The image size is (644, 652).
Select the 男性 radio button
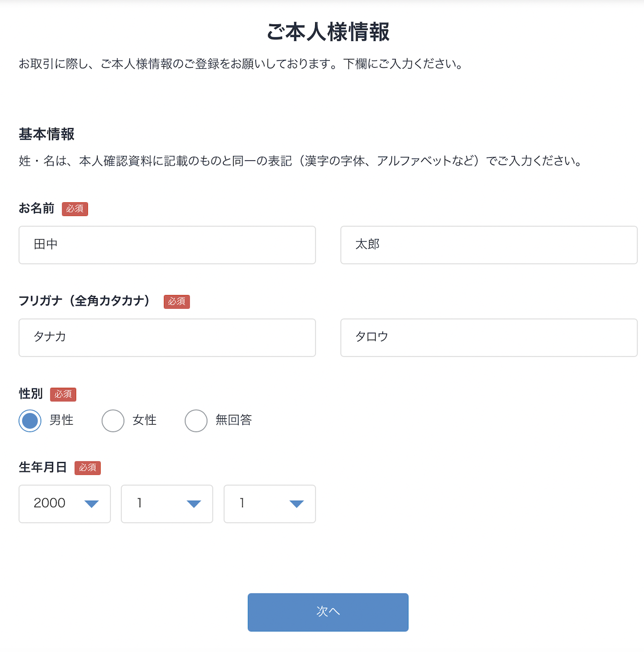tap(30, 421)
